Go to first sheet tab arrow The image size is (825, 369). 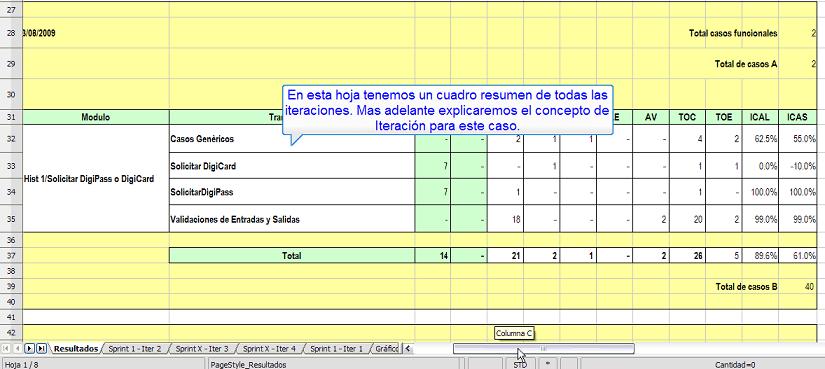(x=6, y=348)
